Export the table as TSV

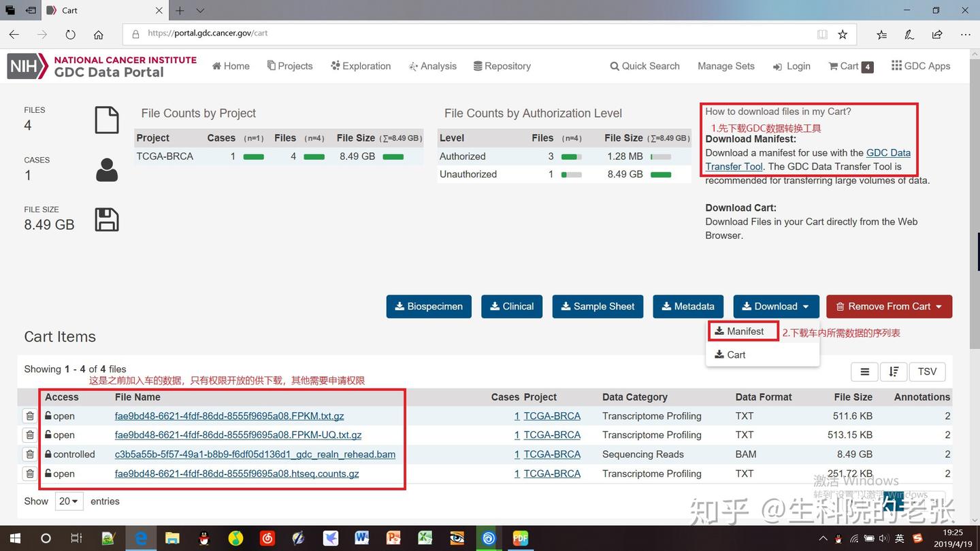click(927, 371)
